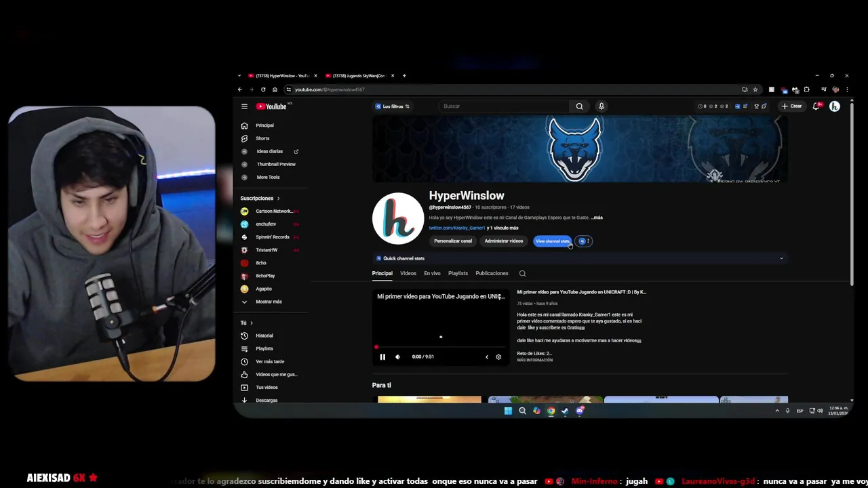Expand Mostrar más subscriptions
868x488 pixels.
(x=269, y=302)
